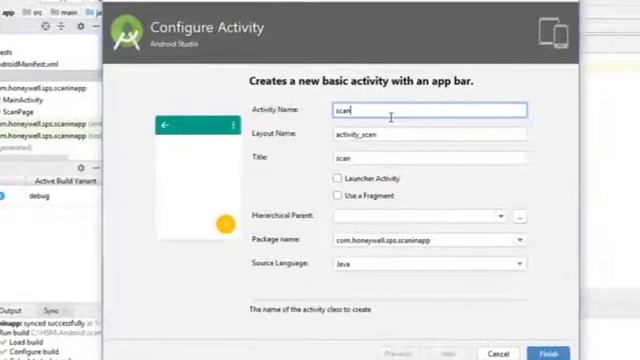Click the Title input field

[429, 158]
